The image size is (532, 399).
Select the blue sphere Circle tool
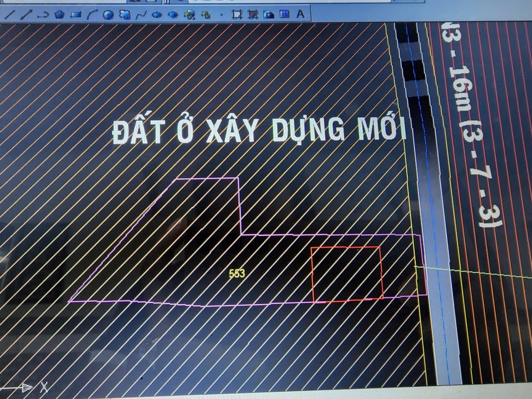point(109,15)
